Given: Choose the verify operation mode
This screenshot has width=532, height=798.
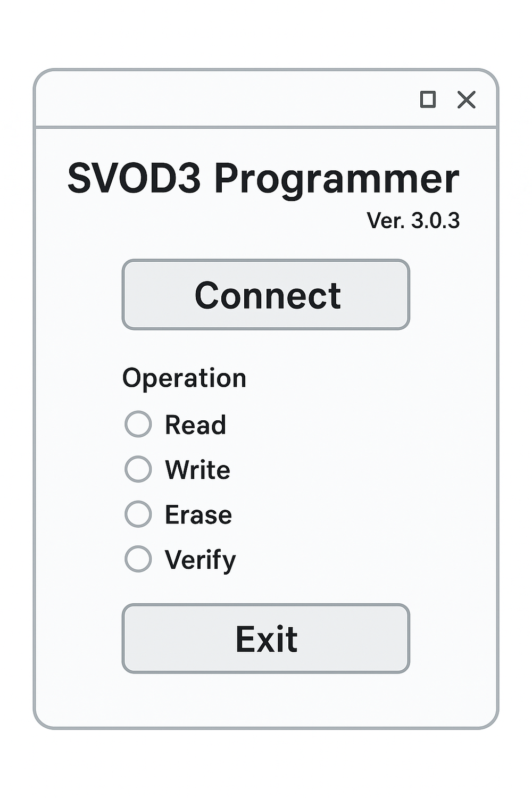Looking at the screenshot, I should (x=138, y=559).
